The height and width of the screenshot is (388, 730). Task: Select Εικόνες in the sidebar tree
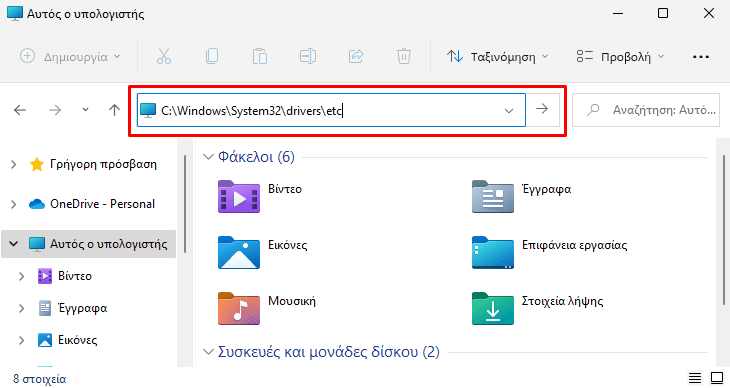coord(77,340)
